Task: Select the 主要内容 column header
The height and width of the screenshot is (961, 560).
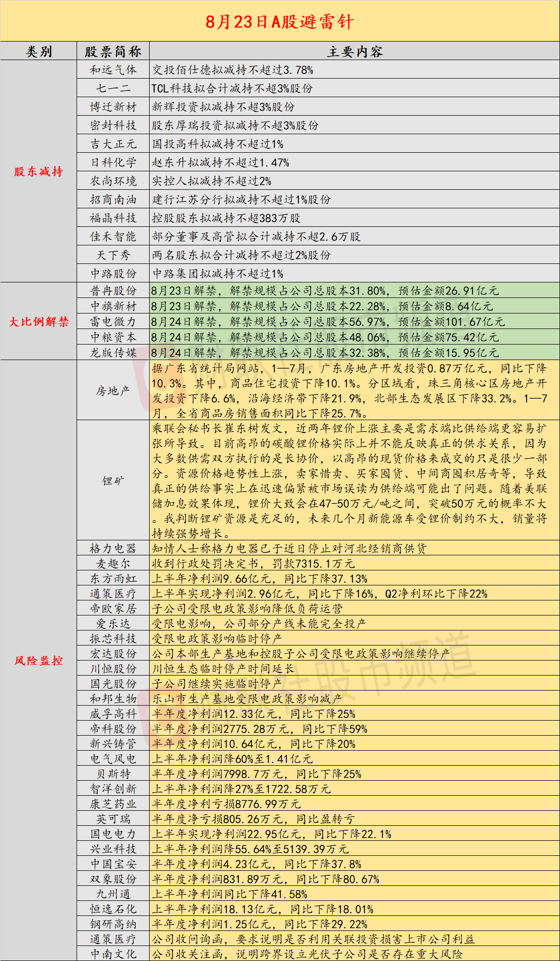Action: pos(355,52)
